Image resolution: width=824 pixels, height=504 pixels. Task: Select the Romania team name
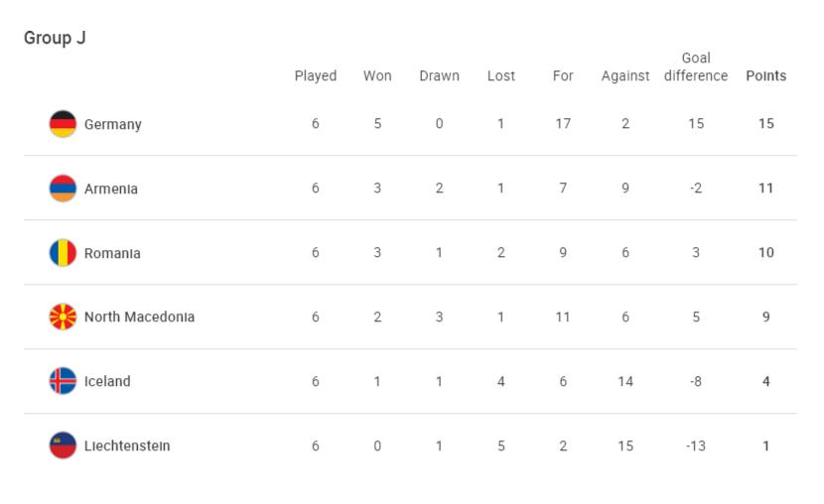point(112,253)
